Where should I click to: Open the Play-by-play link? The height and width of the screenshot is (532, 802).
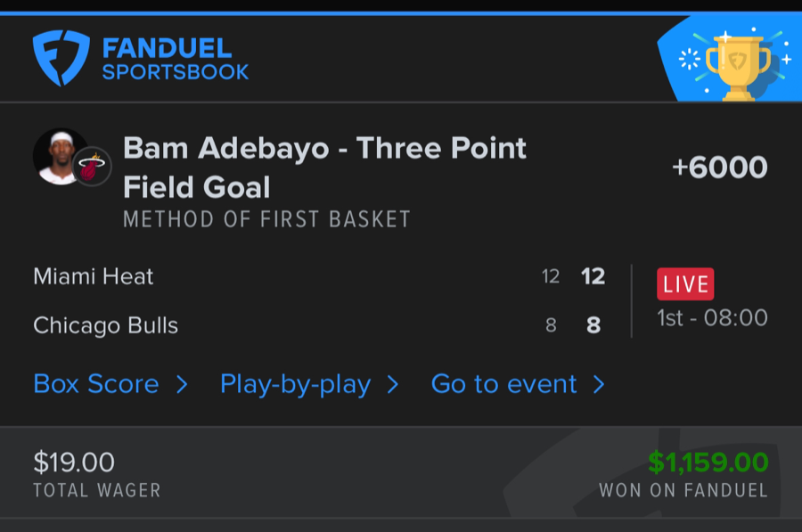[295, 384]
